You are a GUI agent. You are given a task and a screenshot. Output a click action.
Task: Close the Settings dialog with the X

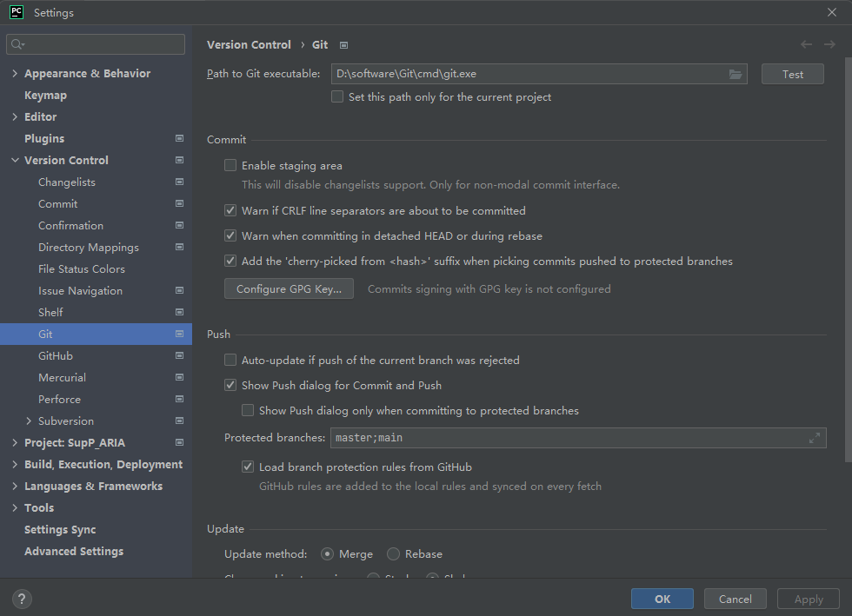click(832, 12)
